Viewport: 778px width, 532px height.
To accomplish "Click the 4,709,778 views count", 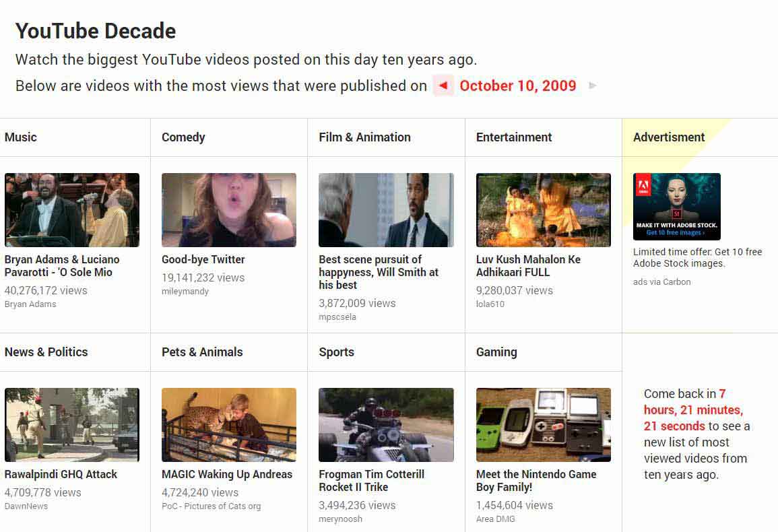I will tap(42, 492).
